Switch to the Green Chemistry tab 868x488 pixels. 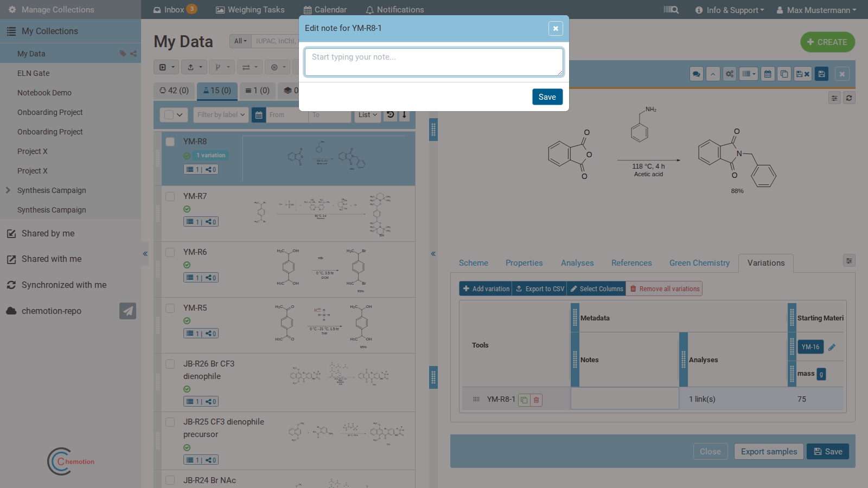tap(699, 263)
